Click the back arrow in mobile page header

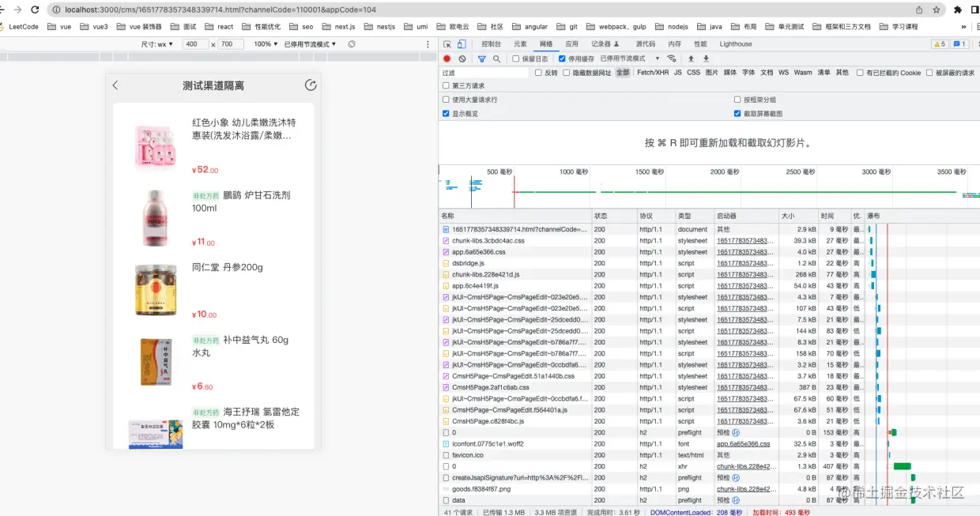[115, 85]
